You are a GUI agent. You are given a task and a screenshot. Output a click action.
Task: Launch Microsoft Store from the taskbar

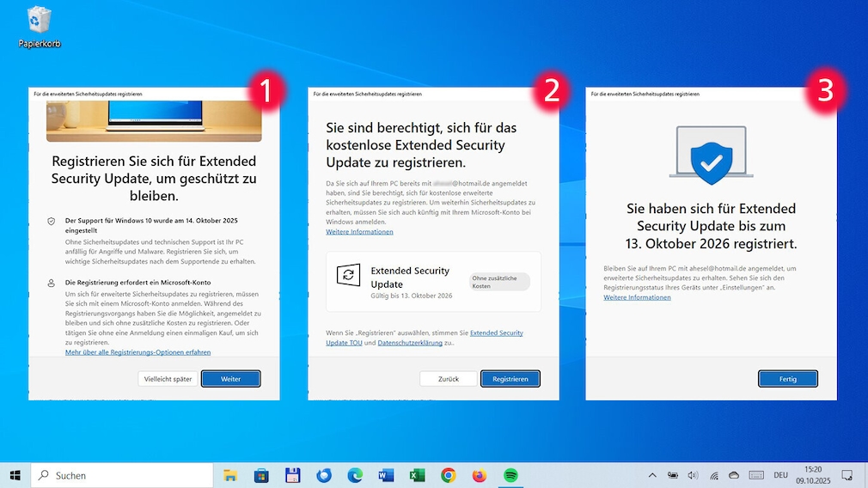(x=261, y=475)
